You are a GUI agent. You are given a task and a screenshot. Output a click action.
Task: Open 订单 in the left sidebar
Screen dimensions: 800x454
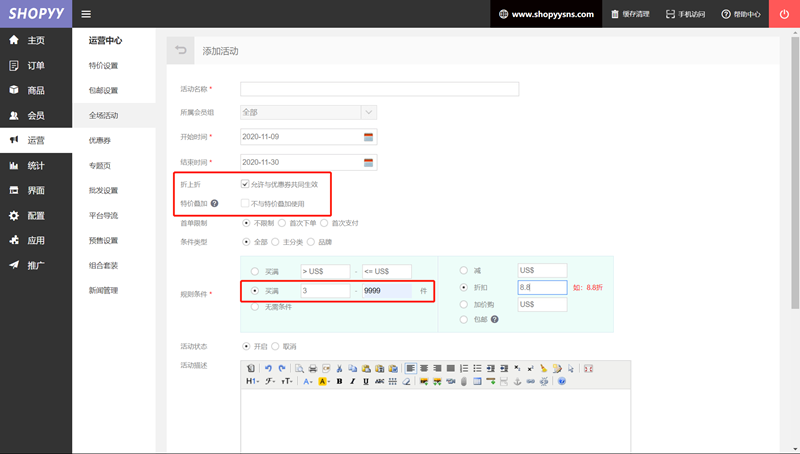point(35,65)
